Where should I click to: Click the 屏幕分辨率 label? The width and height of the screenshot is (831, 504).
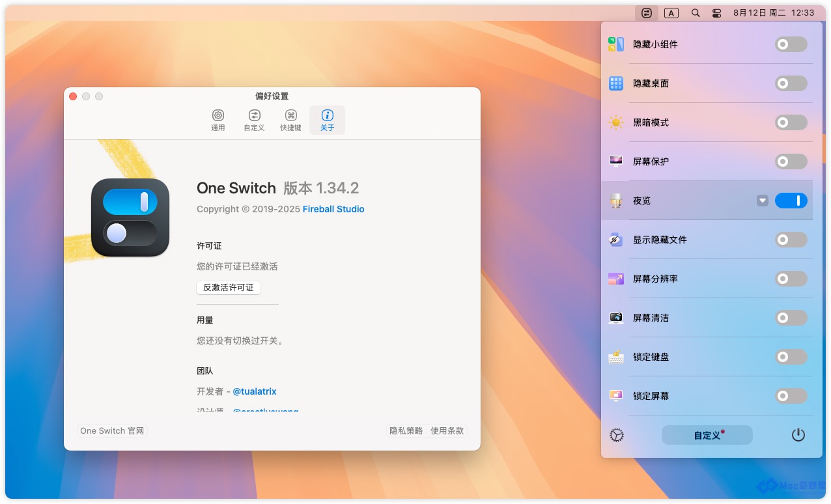655,279
